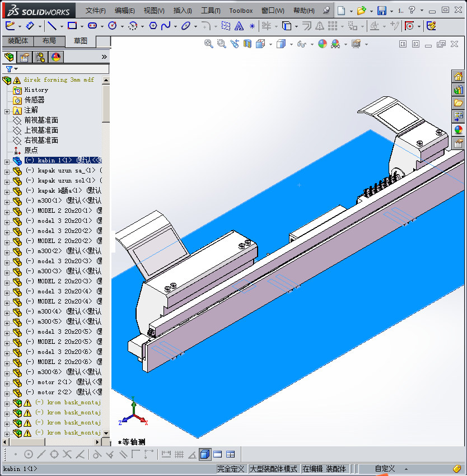The height and width of the screenshot is (476, 467).
Task: Expand the kabin 1<1> tree node
Action: tap(7, 162)
